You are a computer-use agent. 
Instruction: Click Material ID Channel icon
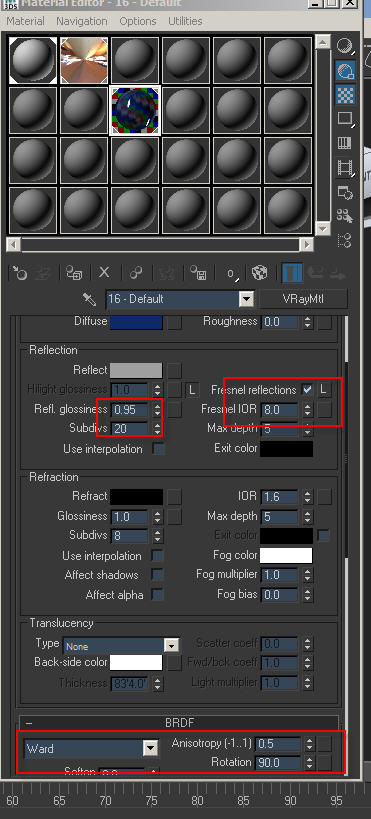pos(231,273)
